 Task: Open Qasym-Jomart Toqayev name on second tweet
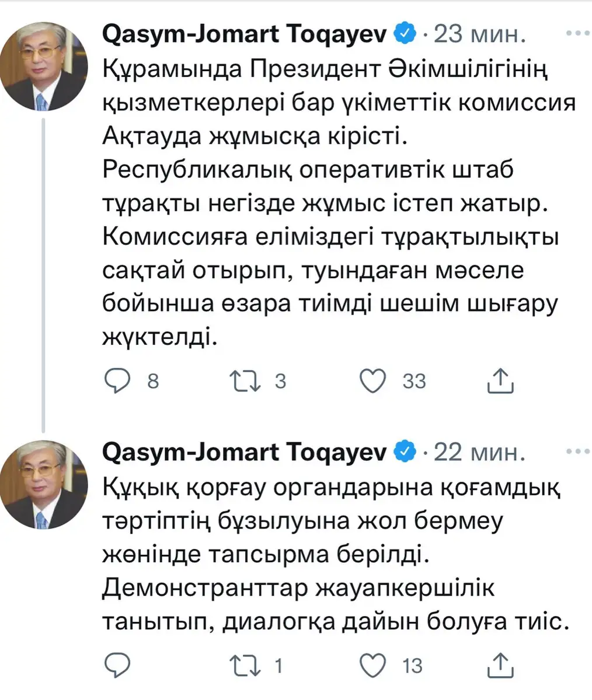coord(245,452)
